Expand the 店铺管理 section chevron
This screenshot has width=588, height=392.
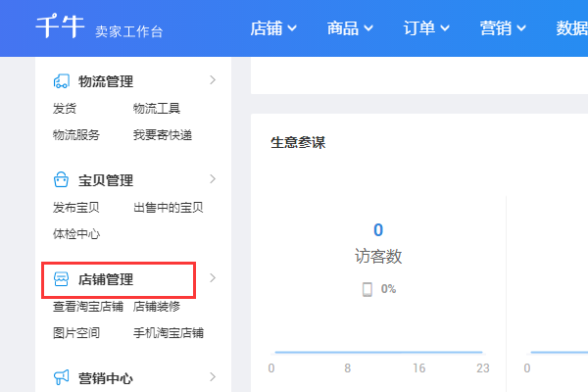(213, 279)
